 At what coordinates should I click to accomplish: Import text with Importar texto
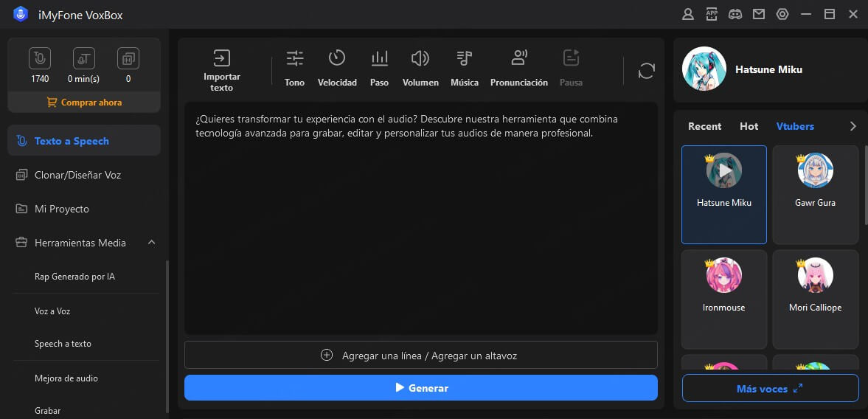pos(222,70)
